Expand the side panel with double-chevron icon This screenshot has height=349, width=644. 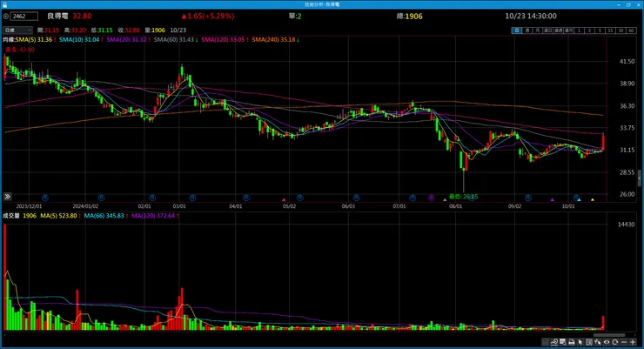click(7, 197)
